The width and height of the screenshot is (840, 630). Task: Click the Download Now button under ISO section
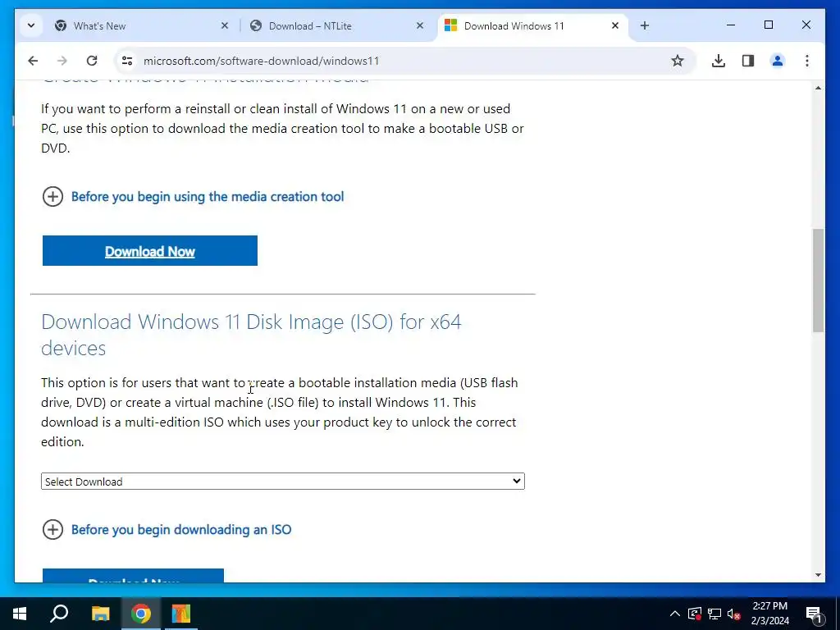pyautogui.click(x=133, y=577)
